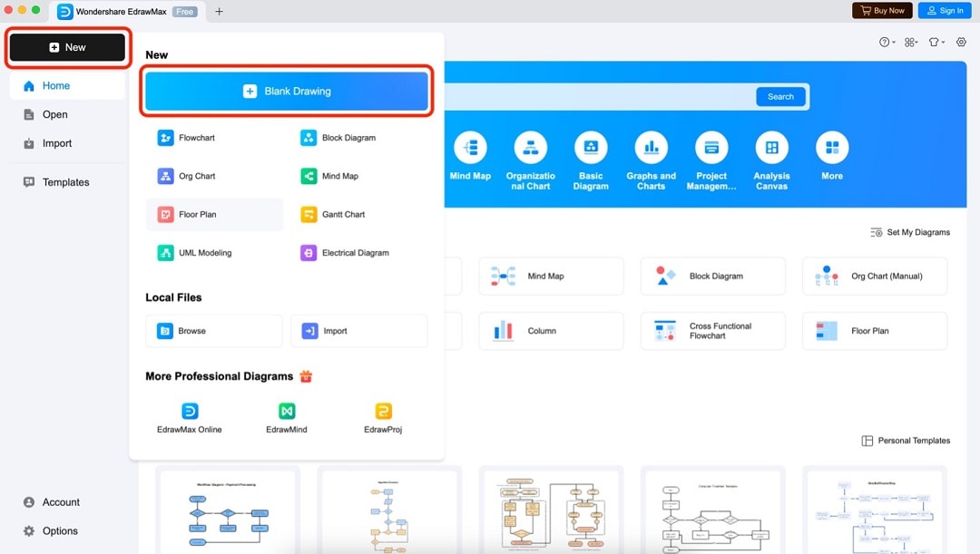The image size is (980, 554).
Task: Open the settings gear icon top right
Action: point(961,42)
